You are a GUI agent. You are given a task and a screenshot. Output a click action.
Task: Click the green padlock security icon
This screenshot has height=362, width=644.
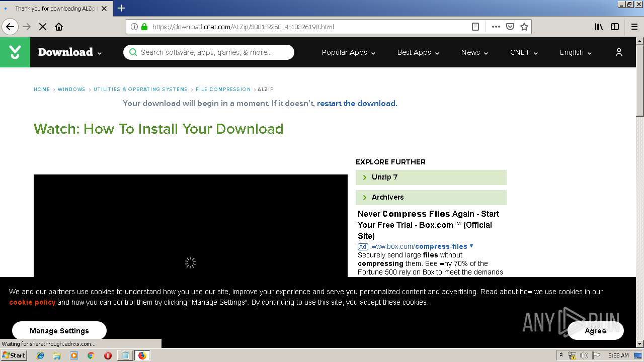[144, 27]
